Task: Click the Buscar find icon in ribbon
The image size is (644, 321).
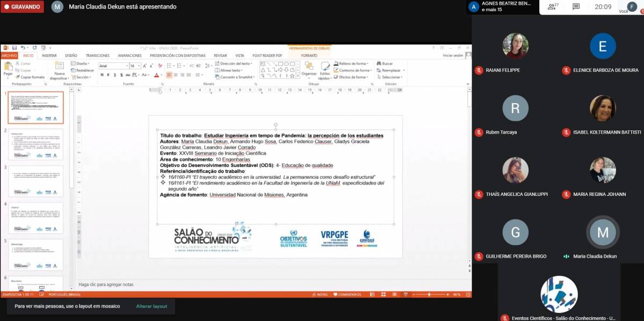Action: pos(385,63)
